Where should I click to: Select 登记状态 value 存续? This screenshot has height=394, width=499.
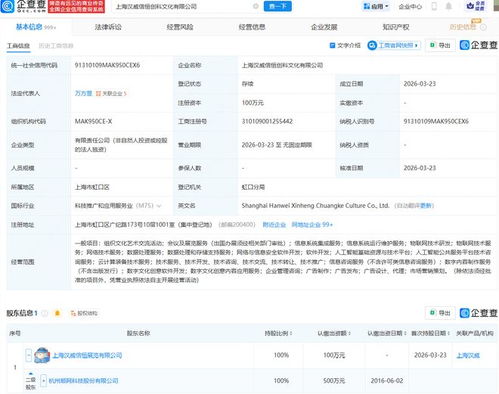point(247,84)
